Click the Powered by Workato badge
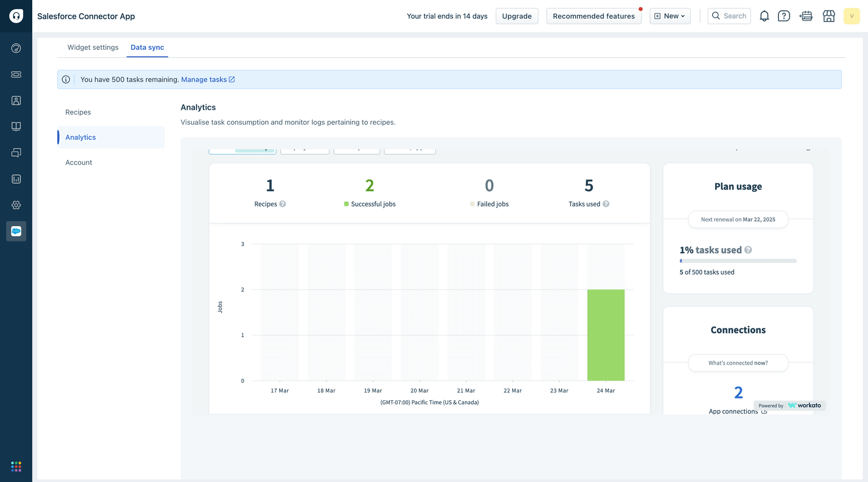The height and width of the screenshot is (482, 868). tap(790, 405)
